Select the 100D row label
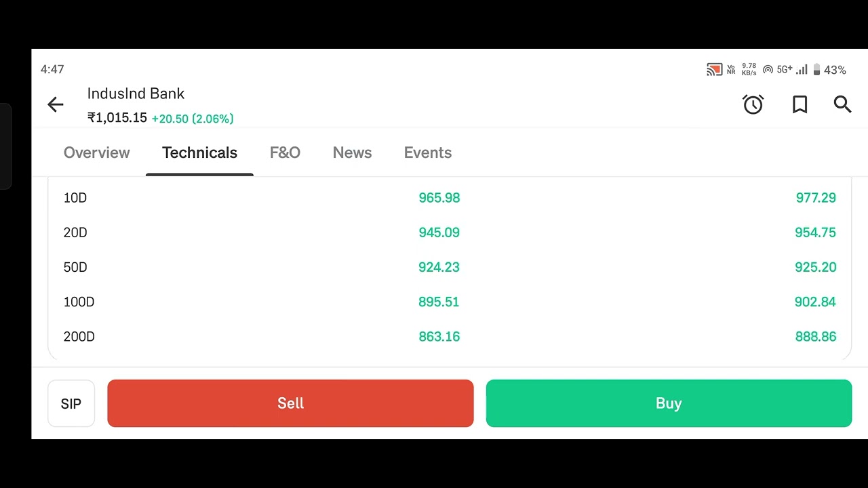The width and height of the screenshot is (868, 488). click(79, 302)
